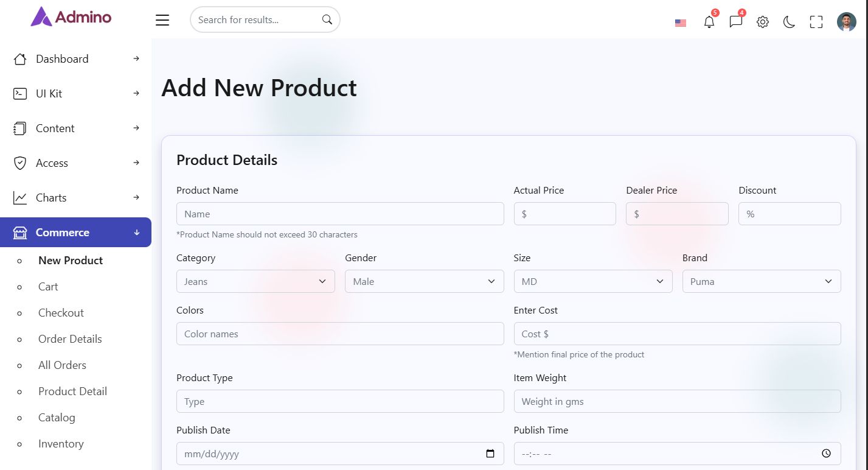
Task: Open the Size dropdown showing MD
Action: [592, 281]
